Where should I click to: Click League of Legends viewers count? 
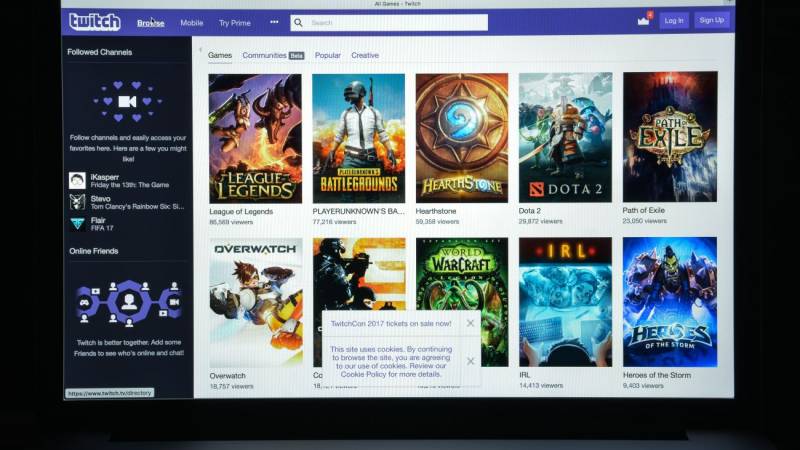pos(231,222)
